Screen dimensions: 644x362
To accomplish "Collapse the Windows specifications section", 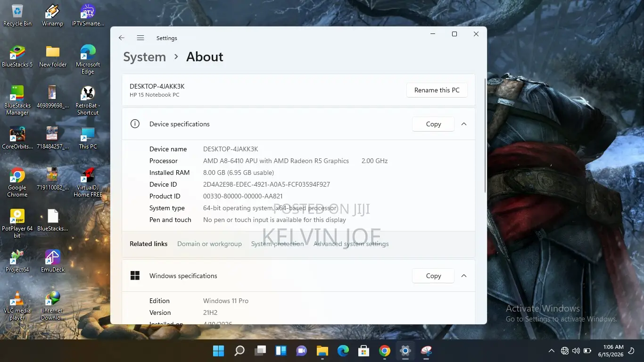I will click(464, 276).
